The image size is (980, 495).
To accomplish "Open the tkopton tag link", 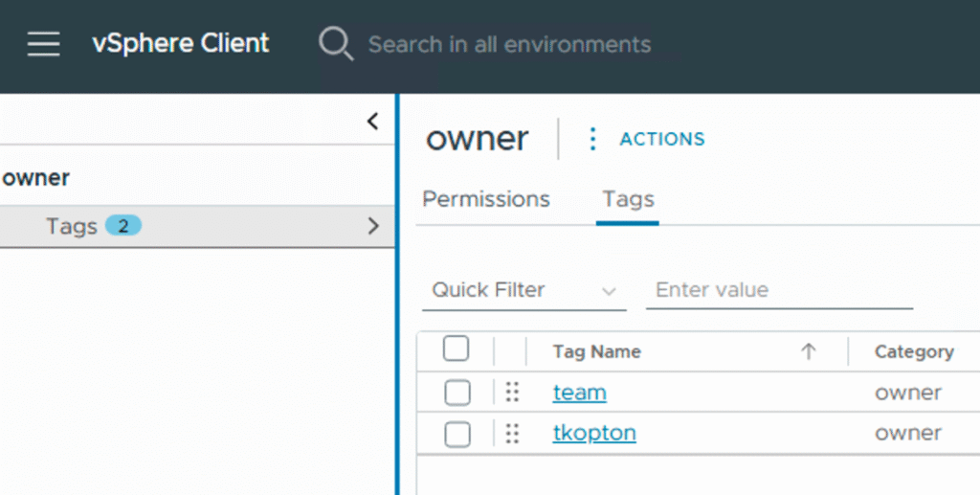I will [x=594, y=434].
